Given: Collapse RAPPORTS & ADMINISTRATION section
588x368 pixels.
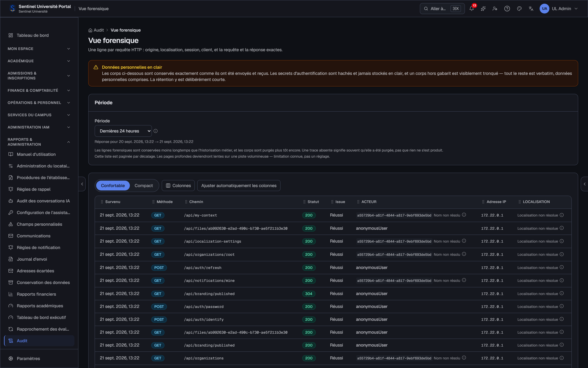Looking at the screenshot, I should [39, 142].
